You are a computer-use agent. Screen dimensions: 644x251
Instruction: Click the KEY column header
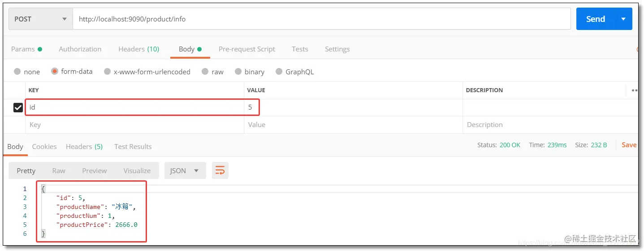(34, 90)
